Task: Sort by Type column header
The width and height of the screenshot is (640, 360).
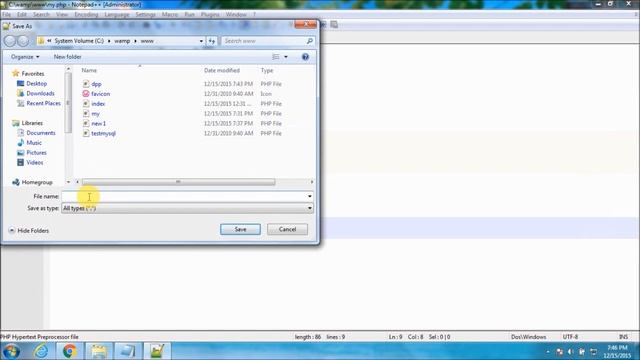Action: coord(267,70)
